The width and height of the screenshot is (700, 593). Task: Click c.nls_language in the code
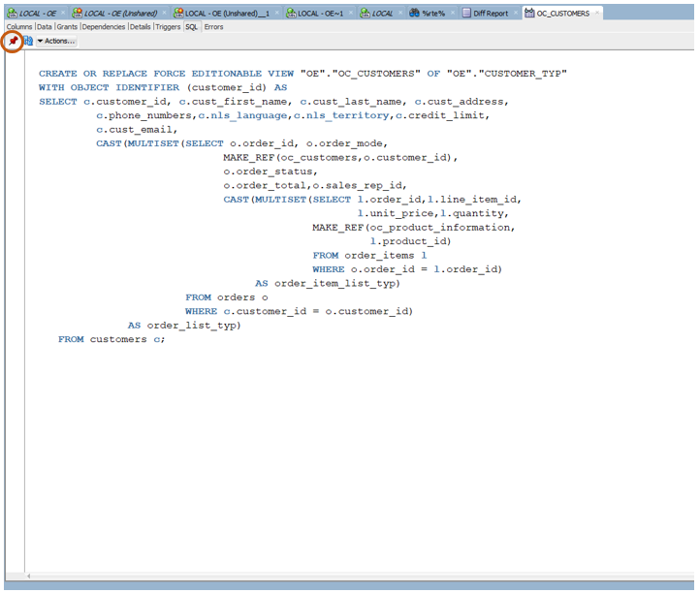click(242, 115)
